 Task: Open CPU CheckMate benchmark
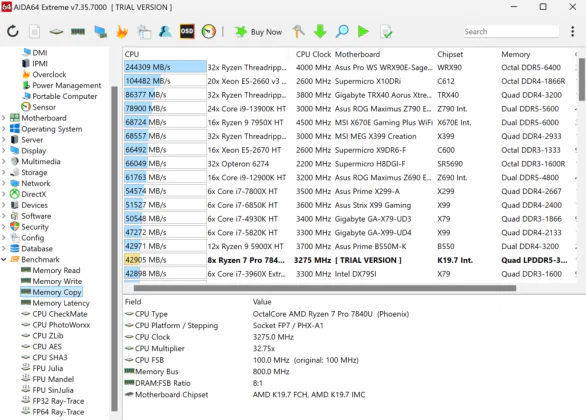[x=60, y=314]
